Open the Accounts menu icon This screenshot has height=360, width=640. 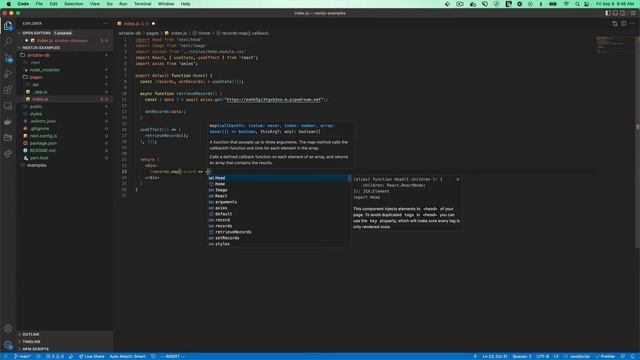click(8, 329)
